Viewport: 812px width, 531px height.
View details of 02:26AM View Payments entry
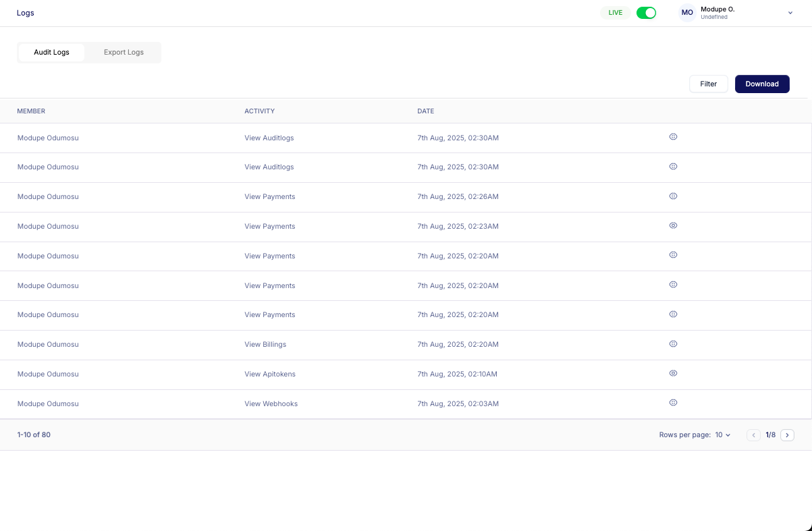673,196
